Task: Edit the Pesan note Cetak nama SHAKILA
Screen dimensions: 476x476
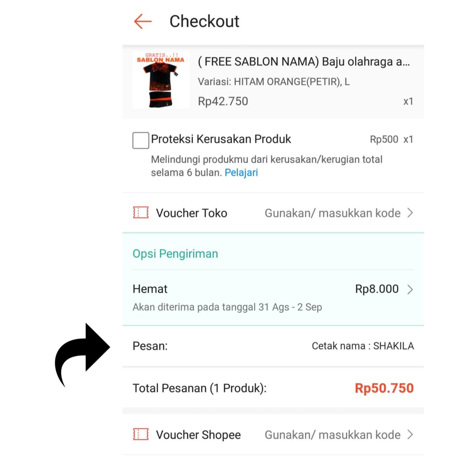Action: 363,346
